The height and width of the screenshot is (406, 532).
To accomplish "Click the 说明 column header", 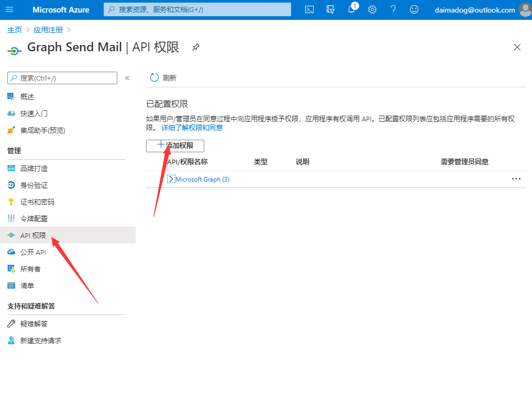I will 303,162.
